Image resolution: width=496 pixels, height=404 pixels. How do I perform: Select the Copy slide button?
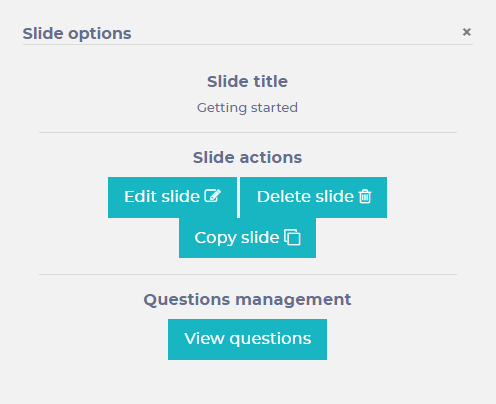click(x=247, y=238)
